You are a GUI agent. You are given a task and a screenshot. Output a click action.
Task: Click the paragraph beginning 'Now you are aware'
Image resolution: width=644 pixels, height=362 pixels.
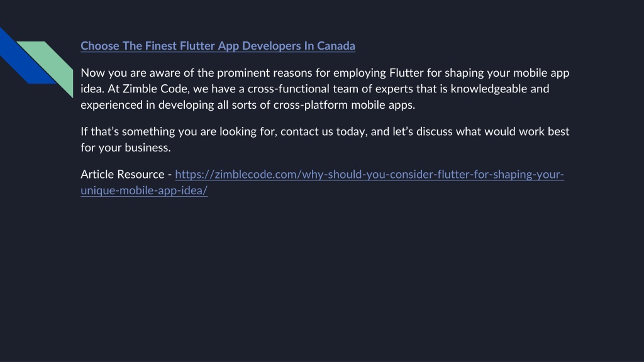(325, 89)
